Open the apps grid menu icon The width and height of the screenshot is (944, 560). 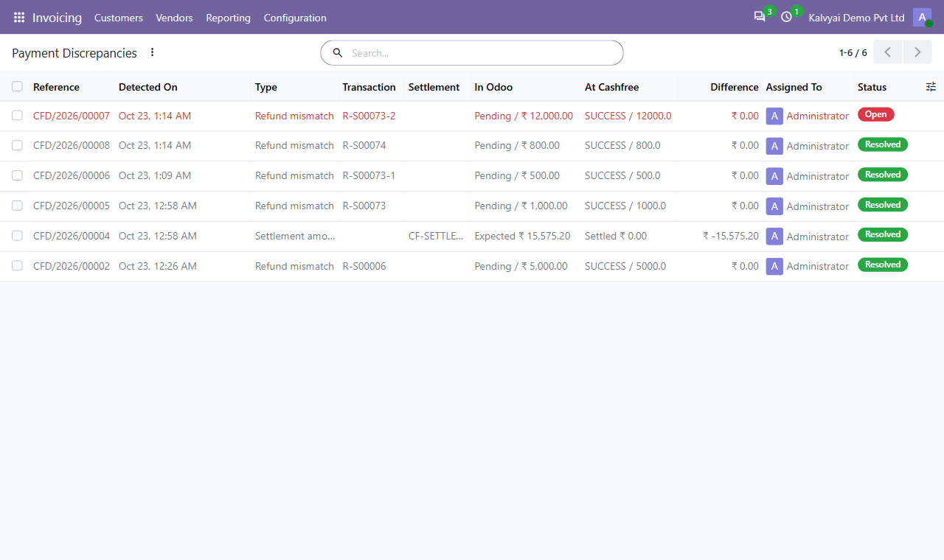(19, 17)
